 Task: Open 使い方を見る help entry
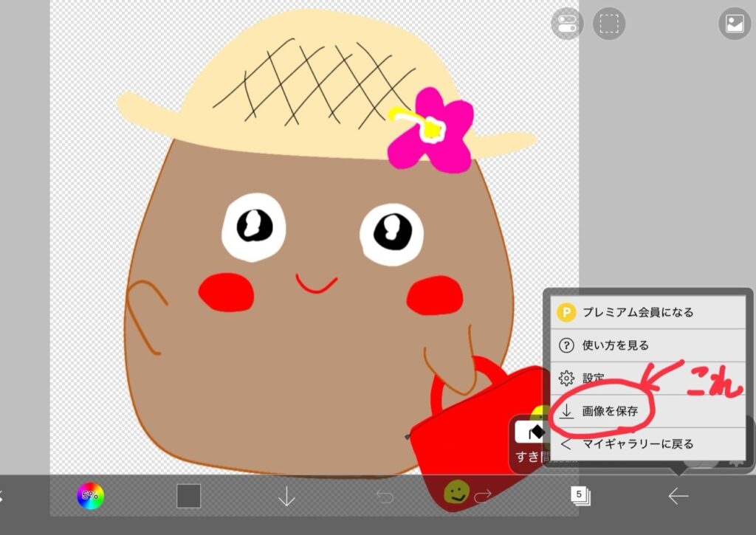pos(616,345)
